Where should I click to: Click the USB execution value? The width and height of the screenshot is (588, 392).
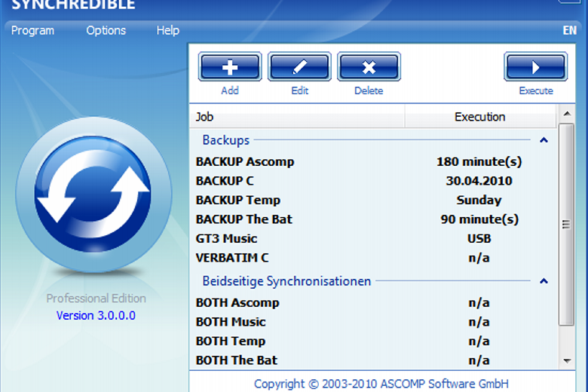coord(479,238)
